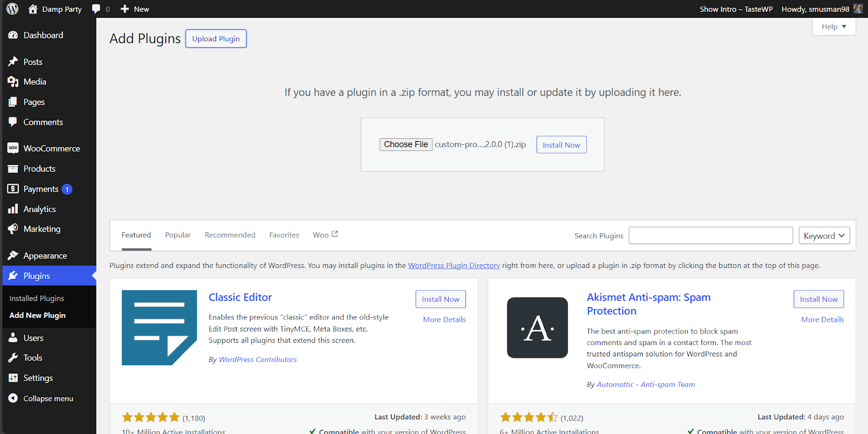Screen dimensions: 868x434
Task: Click the Dashboard gauge icon
Action: pyautogui.click(x=13, y=35)
